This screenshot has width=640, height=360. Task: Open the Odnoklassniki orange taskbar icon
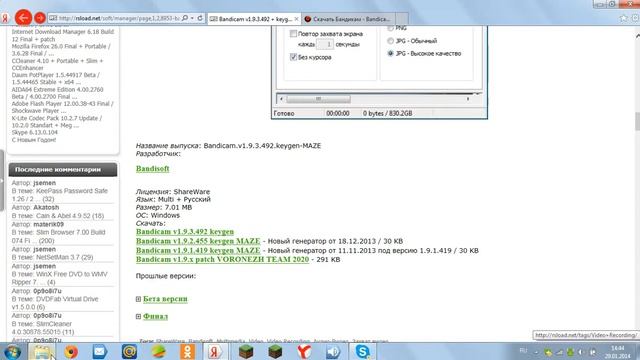[x=187, y=352]
